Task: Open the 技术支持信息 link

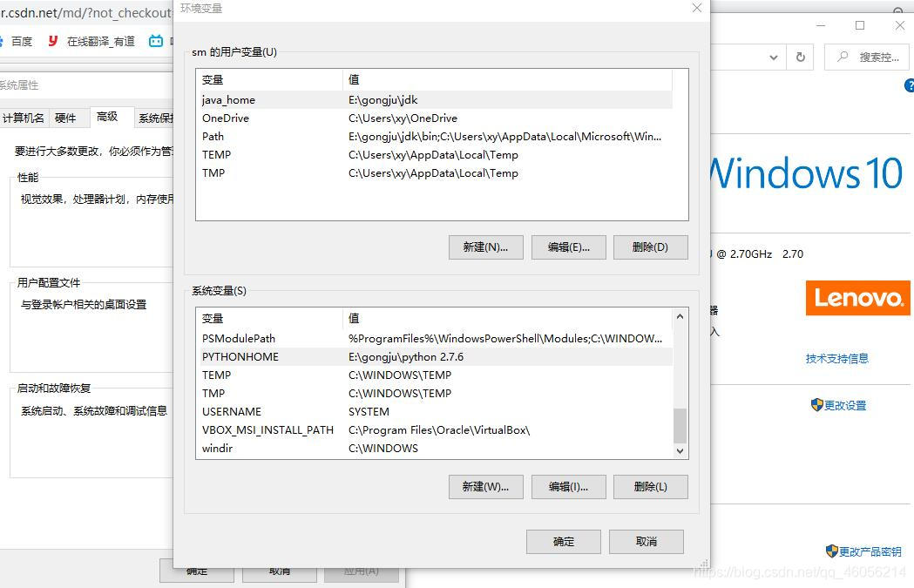Action: (x=837, y=358)
